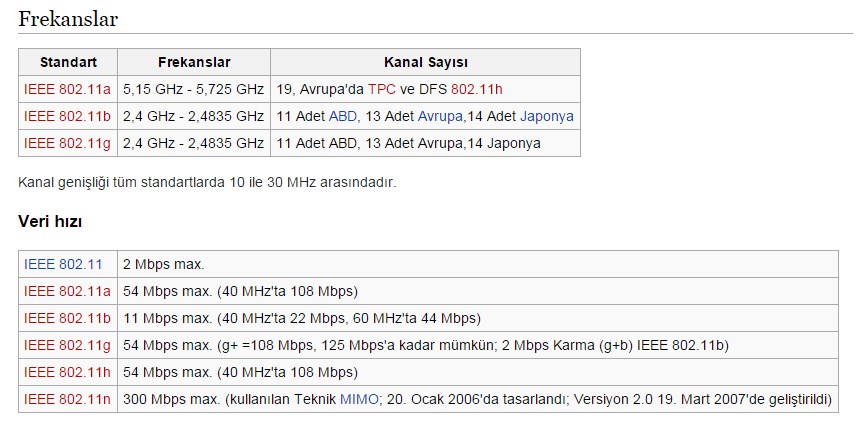Click the Frekanslar section heading
This screenshot has width=860, height=423.
(68, 19)
